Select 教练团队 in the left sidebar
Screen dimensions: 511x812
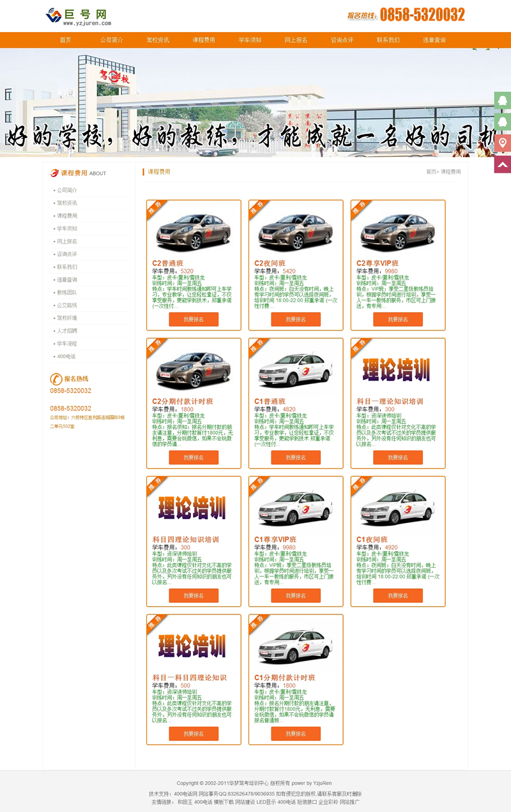point(67,292)
